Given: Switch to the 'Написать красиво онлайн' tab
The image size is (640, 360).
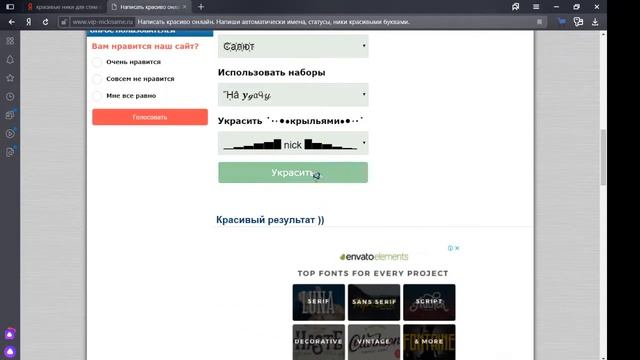Looking at the screenshot, I should pyautogui.click(x=149, y=7).
